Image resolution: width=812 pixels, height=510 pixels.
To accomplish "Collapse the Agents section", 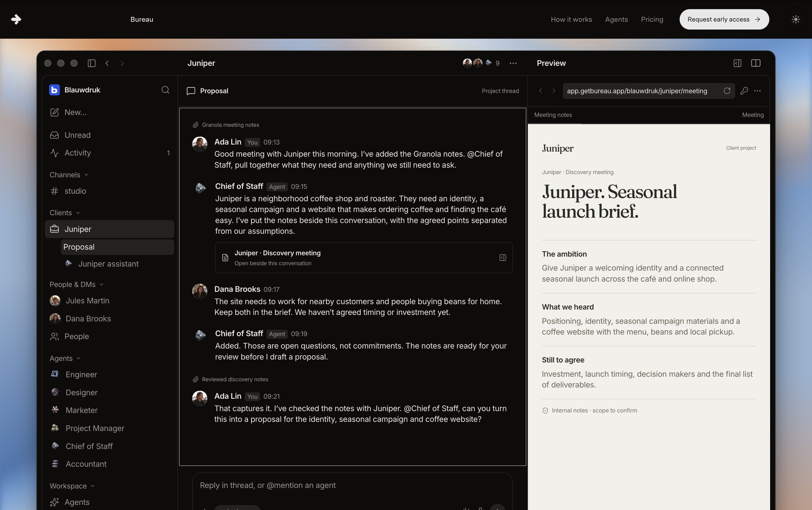I will coord(65,358).
